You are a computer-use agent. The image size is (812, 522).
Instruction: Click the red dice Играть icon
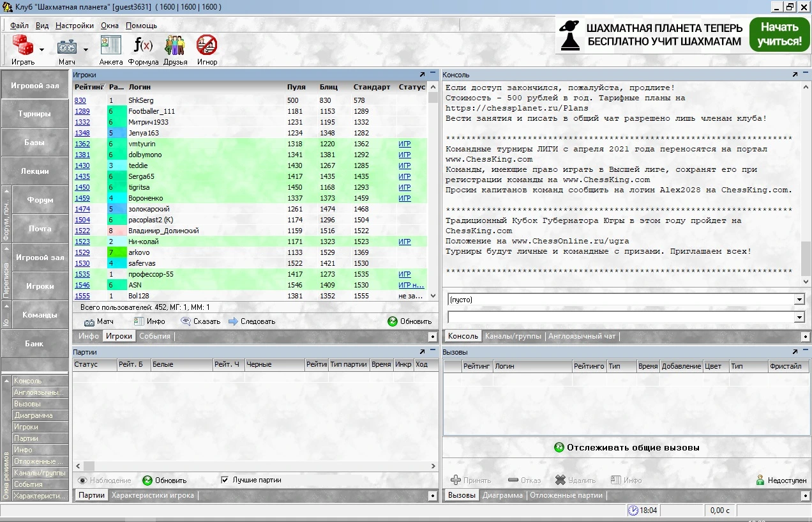click(23, 46)
